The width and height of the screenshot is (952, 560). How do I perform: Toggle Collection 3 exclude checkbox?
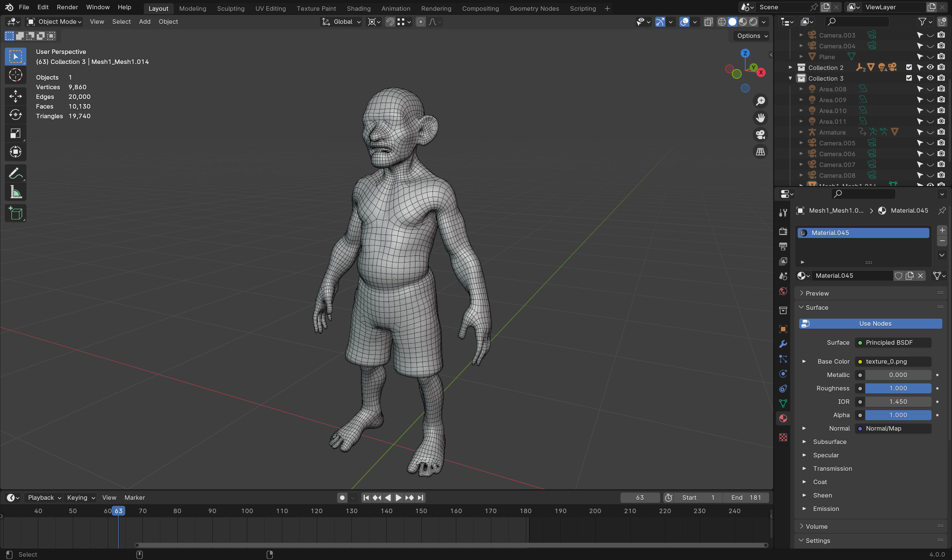(x=909, y=78)
